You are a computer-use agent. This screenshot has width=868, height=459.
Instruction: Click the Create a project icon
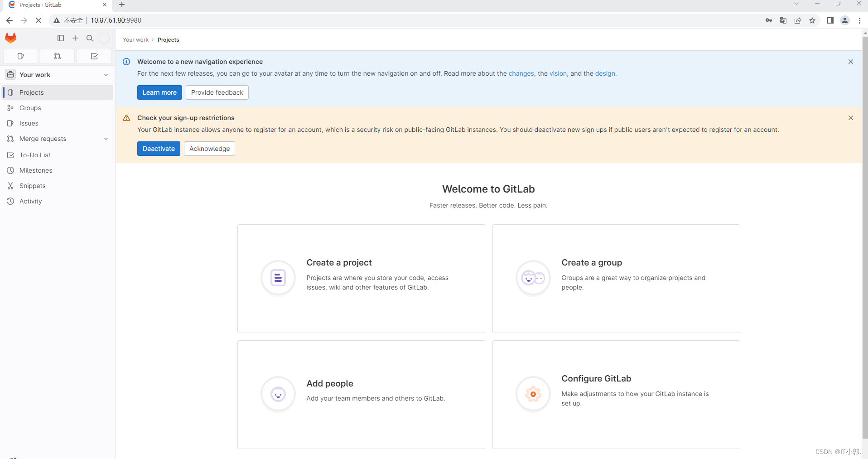pyautogui.click(x=278, y=278)
